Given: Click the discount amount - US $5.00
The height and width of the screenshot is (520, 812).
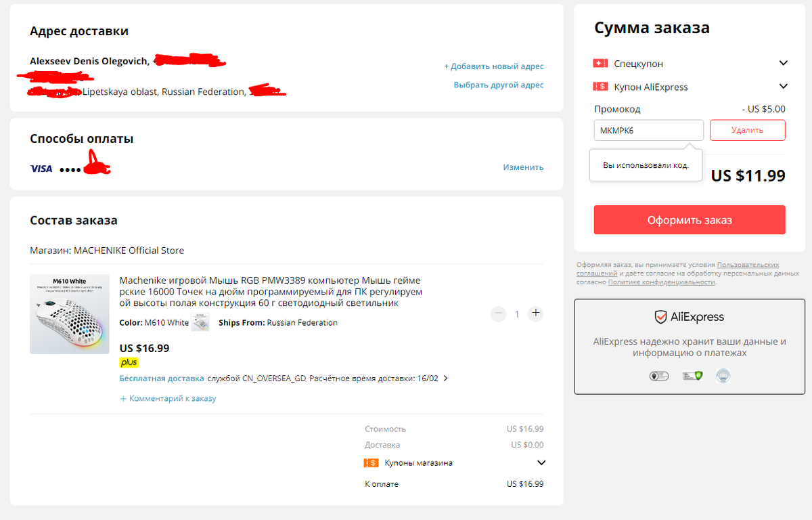Looking at the screenshot, I should pos(763,109).
